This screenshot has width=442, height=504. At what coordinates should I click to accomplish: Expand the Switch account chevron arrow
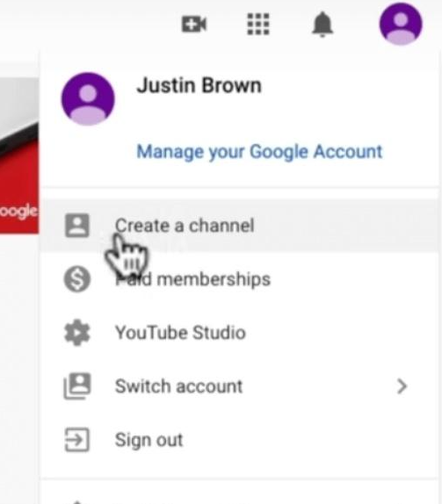402,386
